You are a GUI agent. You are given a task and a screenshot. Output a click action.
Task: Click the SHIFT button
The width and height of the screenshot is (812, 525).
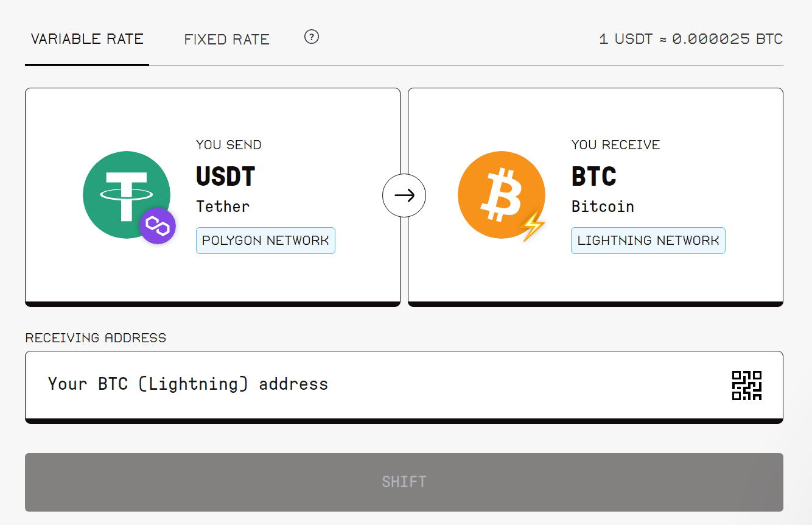click(404, 482)
